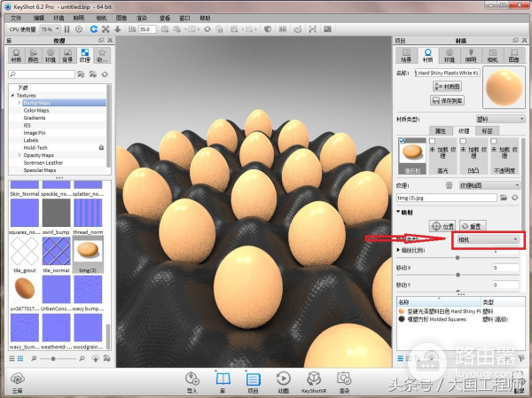
Task: Open the Favorites star tab in library
Action: click(102, 55)
